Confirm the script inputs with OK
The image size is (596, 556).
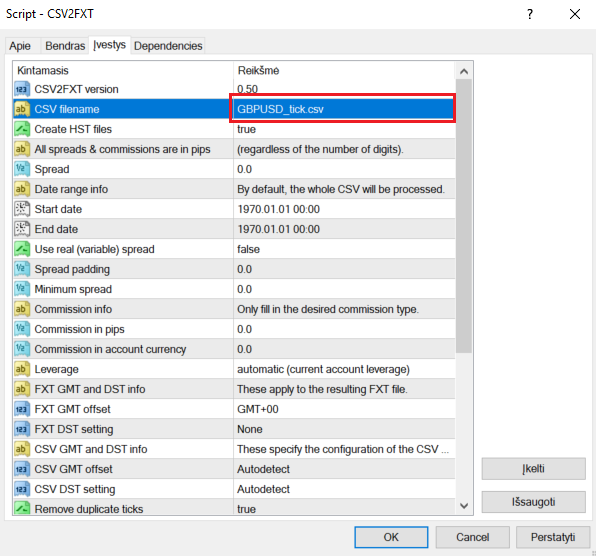coord(391,537)
